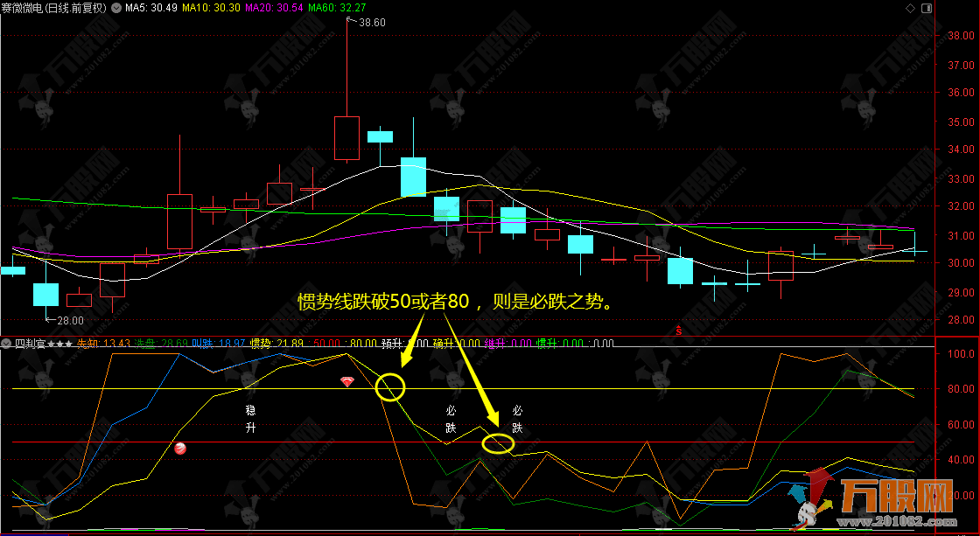This screenshot has width=980, height=536.
Task: Toggle the side panel icon at top right
Action: point(927,8)
